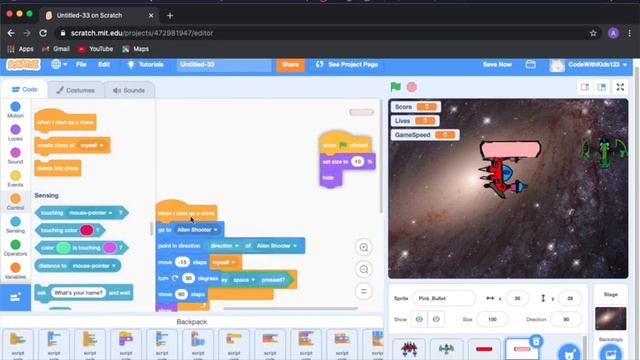Open the Edit menu
Screen dimensions: 640x360
pos(104,64)
